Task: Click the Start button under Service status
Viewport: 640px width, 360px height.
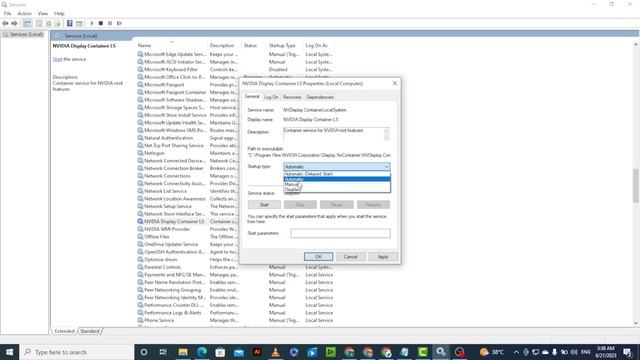Action: [264, 204]
